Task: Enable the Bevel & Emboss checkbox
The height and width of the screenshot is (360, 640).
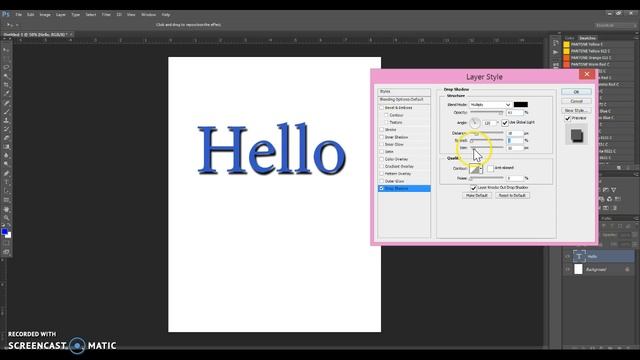Action: pyautogui.click(x=382, y=108)
